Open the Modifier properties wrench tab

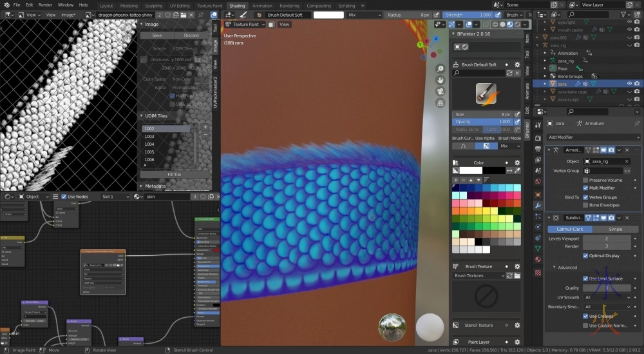point(538,205)
